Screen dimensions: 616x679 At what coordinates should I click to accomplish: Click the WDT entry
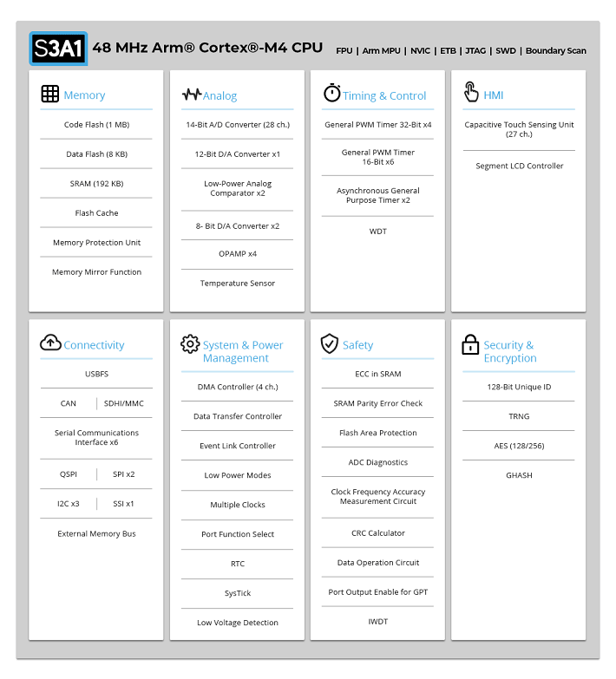377,232
